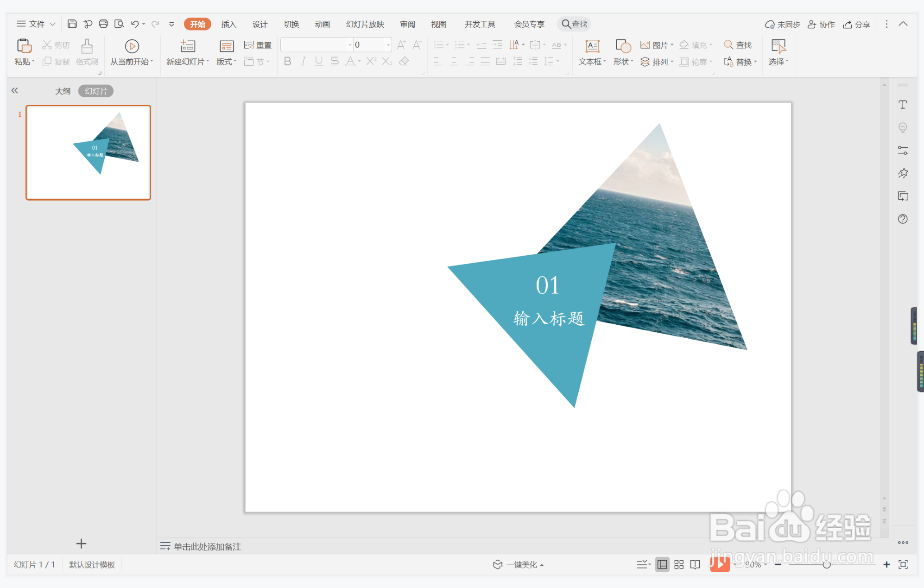
Task: Click the Format Painter brush icon
Action: (x=87, y=46)
